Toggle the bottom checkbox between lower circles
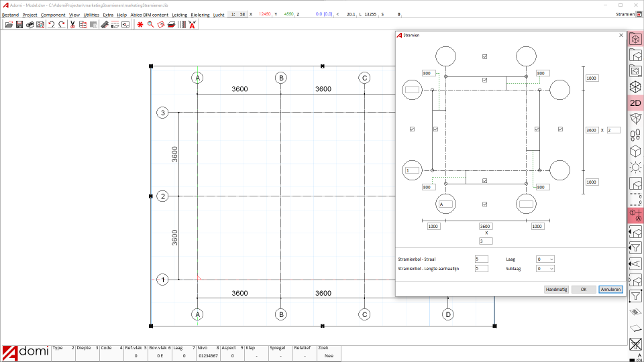 (485, 204)
